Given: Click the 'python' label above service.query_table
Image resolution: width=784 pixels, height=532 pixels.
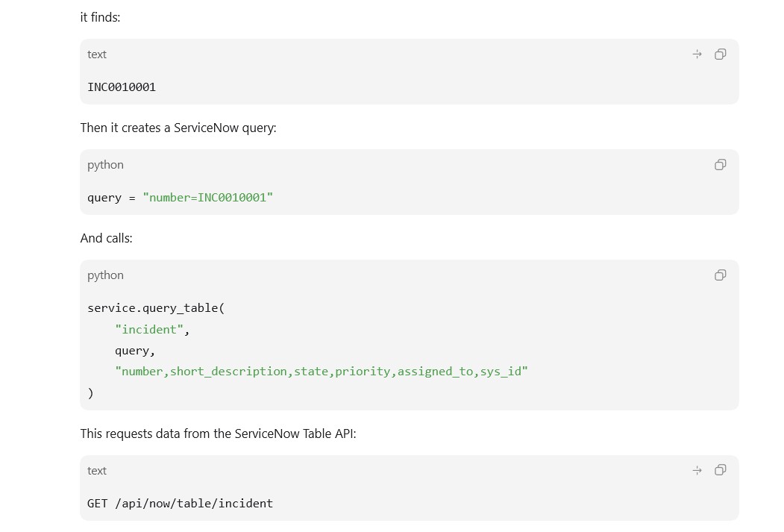Looking at the screenshot, I should (105, 275).
